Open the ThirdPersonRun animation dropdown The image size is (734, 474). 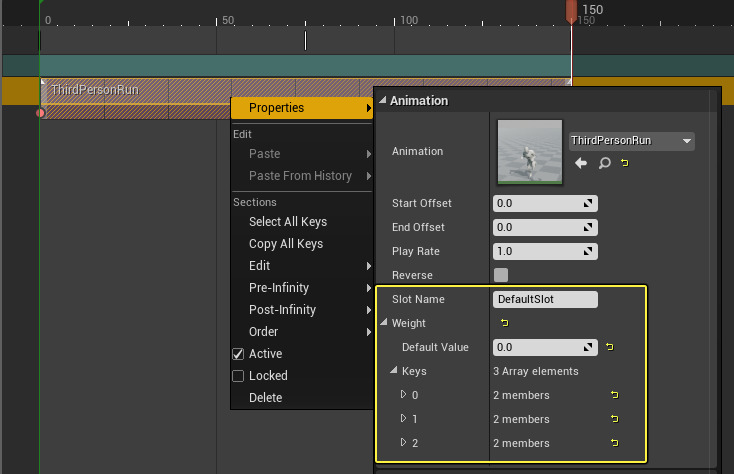point(631,141)
